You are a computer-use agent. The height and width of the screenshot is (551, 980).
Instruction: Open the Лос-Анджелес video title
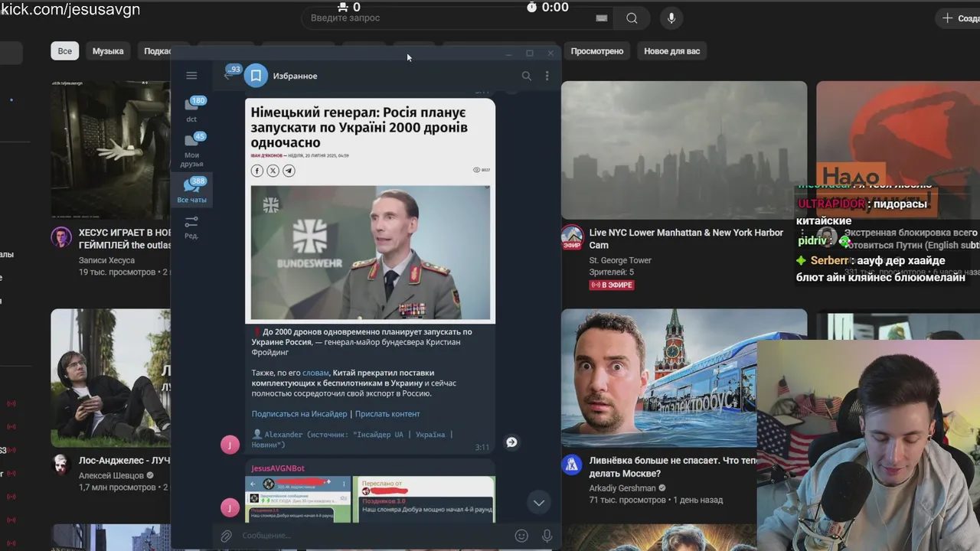(x=124, y=461)
